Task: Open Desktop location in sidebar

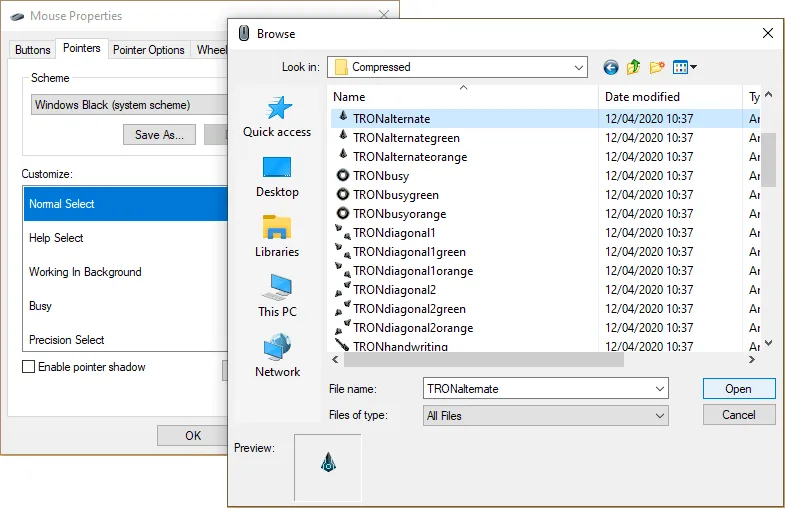Action: coord(277,177)
